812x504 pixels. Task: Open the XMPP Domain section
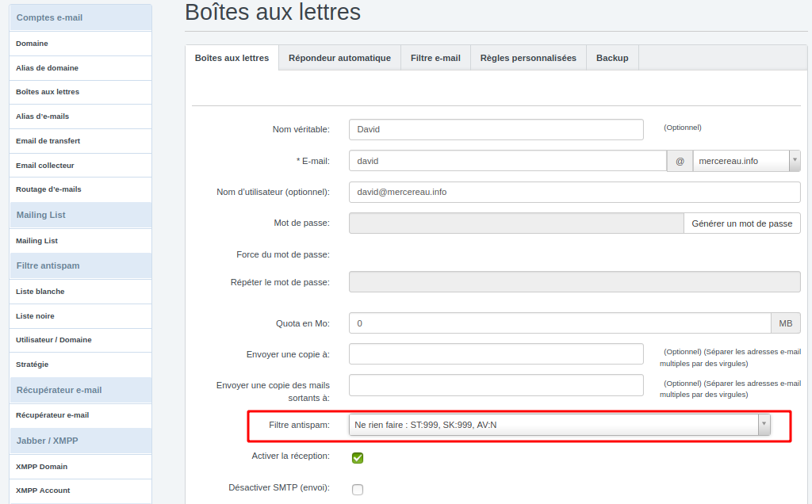[x=41, y=467]
